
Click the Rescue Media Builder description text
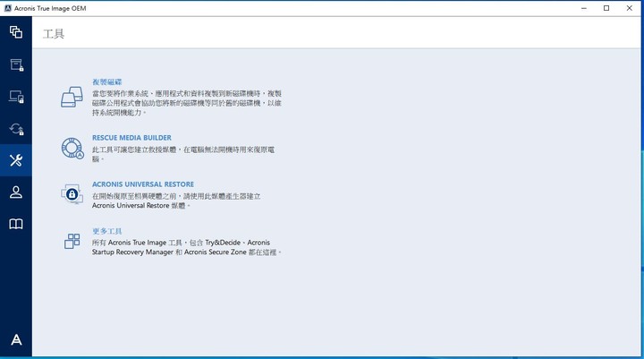tap(183, 154)
